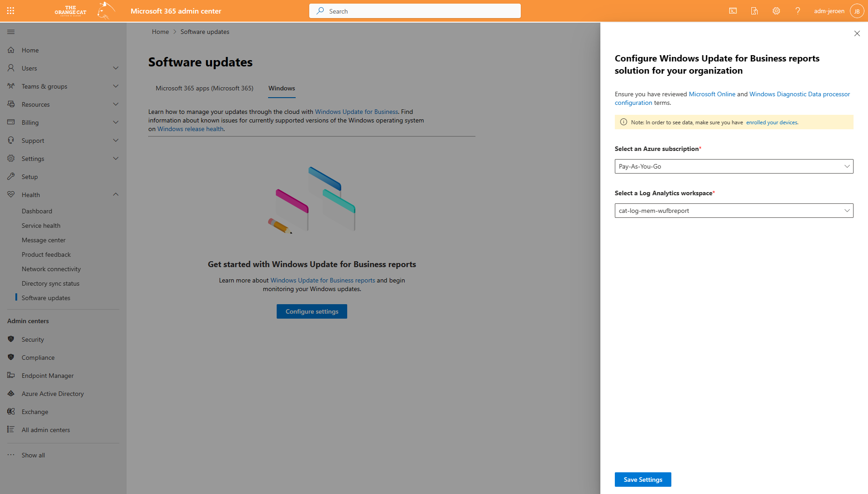The width and height of the screenshot is (868, 494).
Task: Click the Endpoint Manager icon
Action: tap(11, 376)
